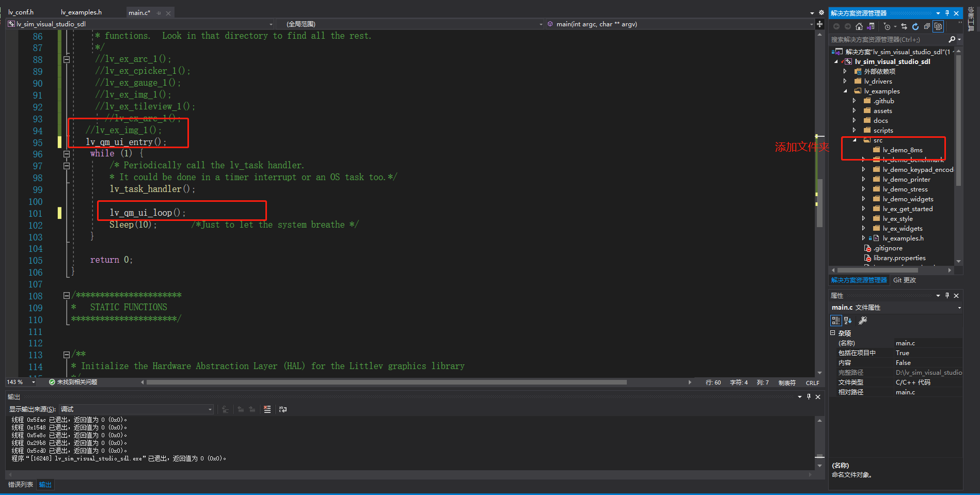
Task: Pin the Solution Explorer panel
Action: 947,13
